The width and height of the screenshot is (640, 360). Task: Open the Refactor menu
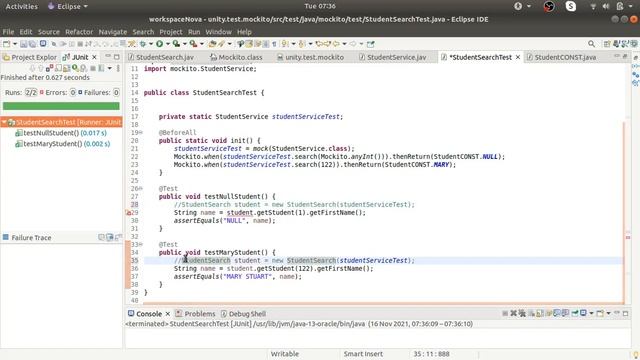[x=79, y=32]
